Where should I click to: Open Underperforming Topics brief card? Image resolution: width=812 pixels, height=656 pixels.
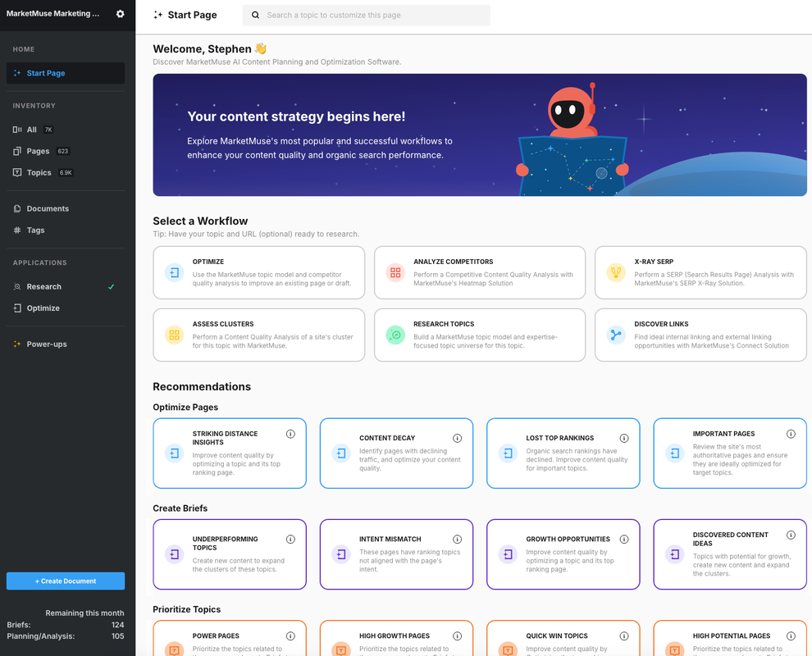(230, 554)
